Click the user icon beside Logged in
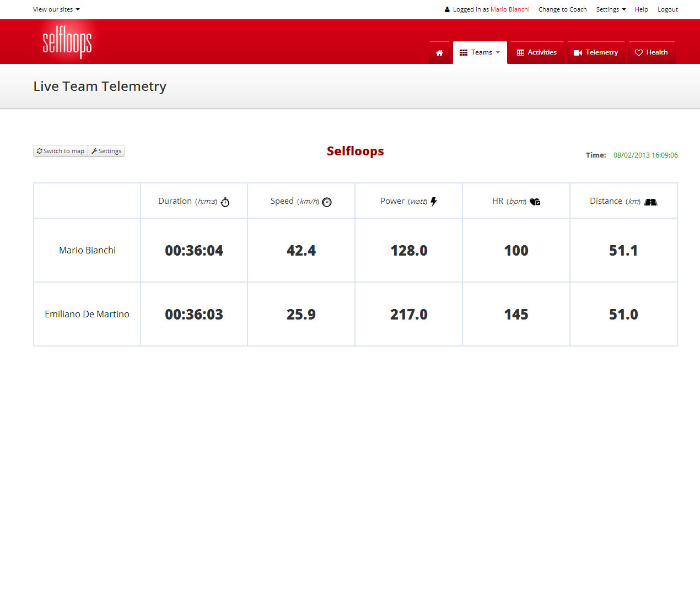 pos(447,9)
